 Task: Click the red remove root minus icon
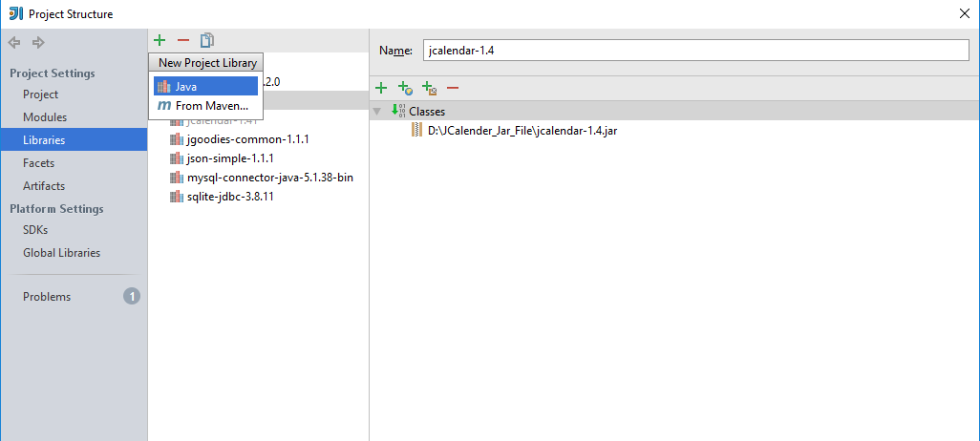pyautogui.click(x=453, y=88)
